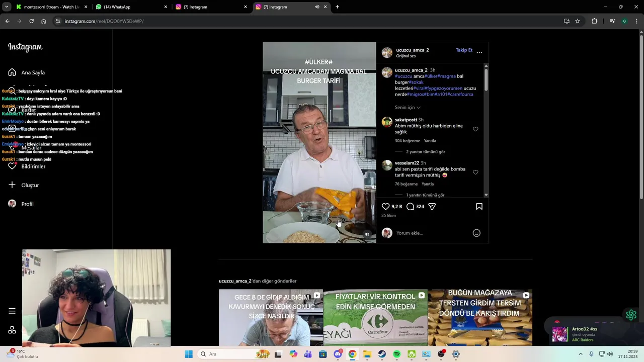
Task: Switch to the first (7) Instagram tab
Action: (210, 7)
